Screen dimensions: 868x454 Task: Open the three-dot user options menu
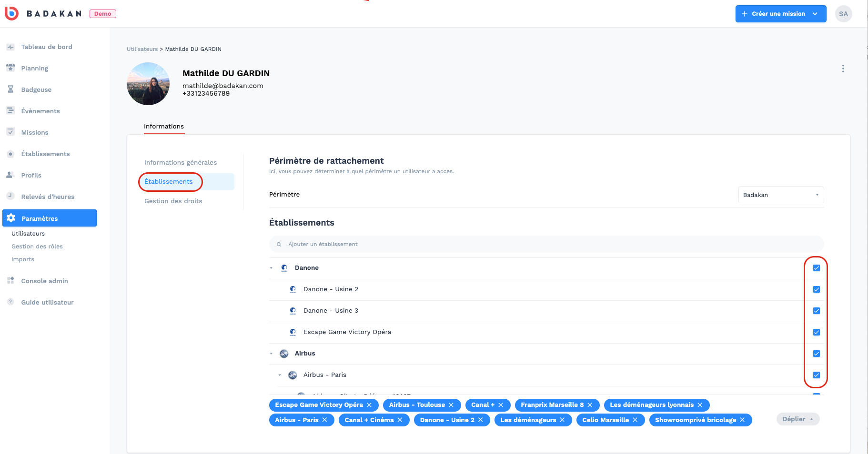click(x=843, y=69)
